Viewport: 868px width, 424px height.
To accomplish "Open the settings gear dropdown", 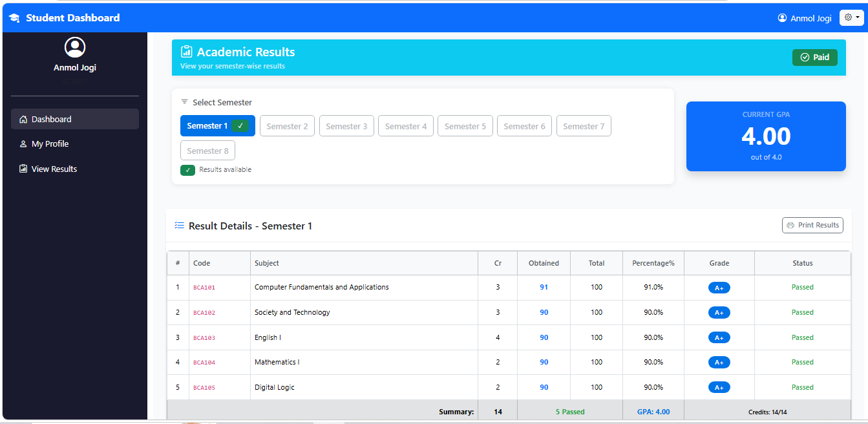I will [851, 17].
